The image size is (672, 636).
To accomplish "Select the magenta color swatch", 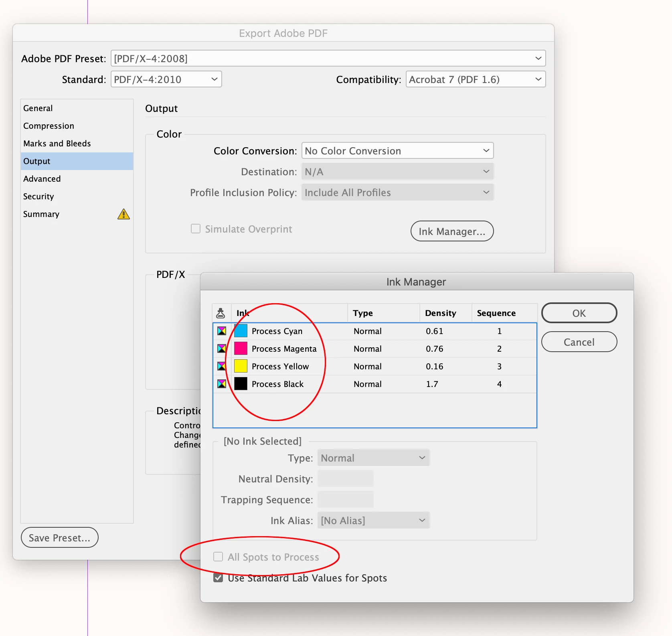I will click(241, 348).
